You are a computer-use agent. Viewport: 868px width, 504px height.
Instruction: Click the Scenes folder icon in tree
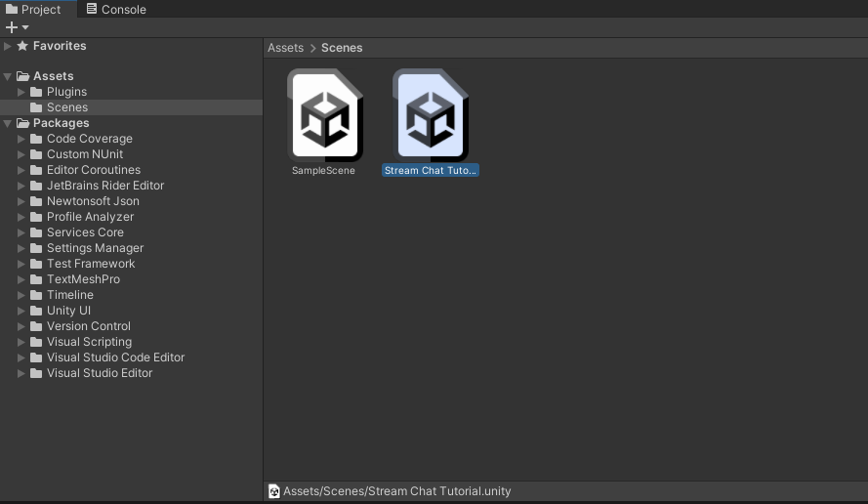coord(36,107)
